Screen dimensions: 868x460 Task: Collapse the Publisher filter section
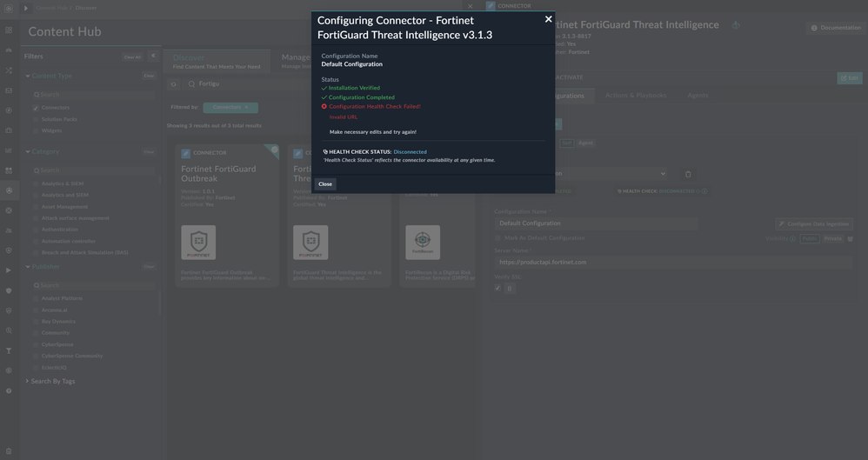pyautogui.click(x=28, y=267)
